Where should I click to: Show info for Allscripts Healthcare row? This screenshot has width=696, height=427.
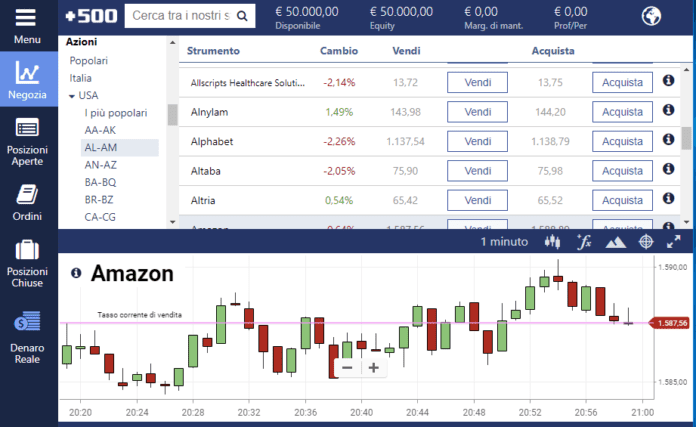point(668,80)
